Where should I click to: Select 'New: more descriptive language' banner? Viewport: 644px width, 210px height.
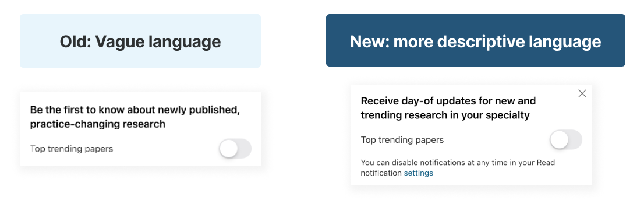click(476, 40)
